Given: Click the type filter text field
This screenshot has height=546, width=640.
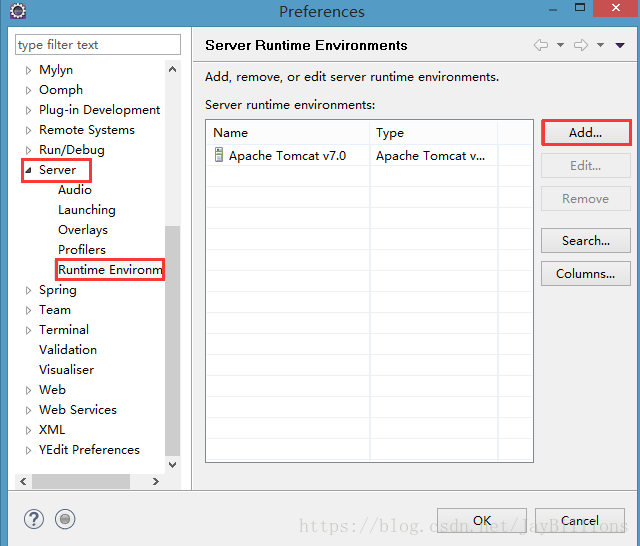Looking at the screenshot, I should coord(98,44).
